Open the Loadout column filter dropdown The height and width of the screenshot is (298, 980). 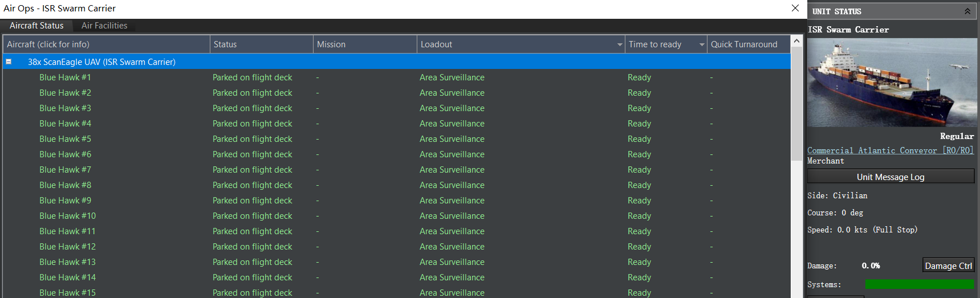coord(620,44)
